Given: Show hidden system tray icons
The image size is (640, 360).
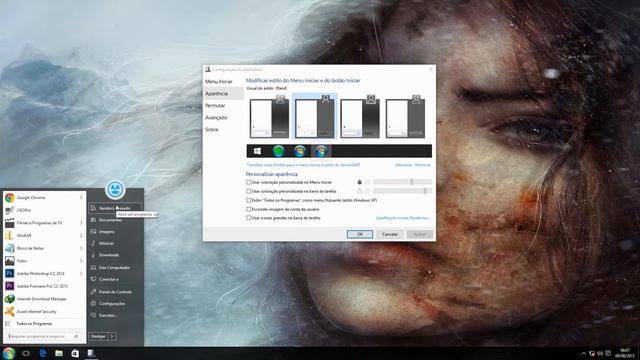Looking at the screenshot, I should click(584, 353).
